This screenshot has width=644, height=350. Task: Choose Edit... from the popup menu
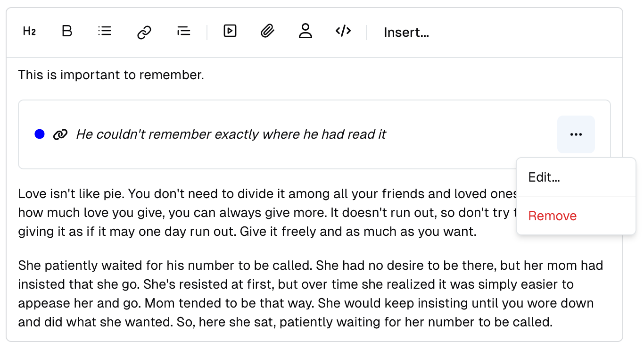coord(544,177)
